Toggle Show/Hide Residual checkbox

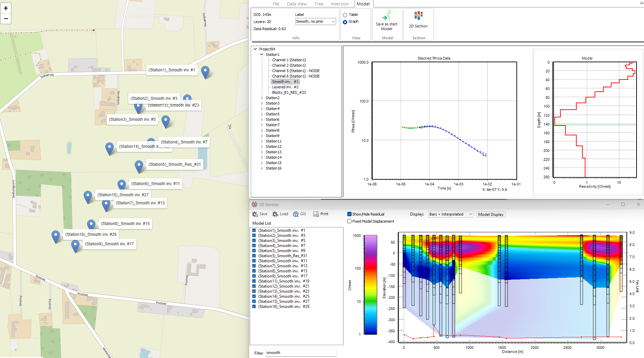pyautogui.click(x=349, y=214)
